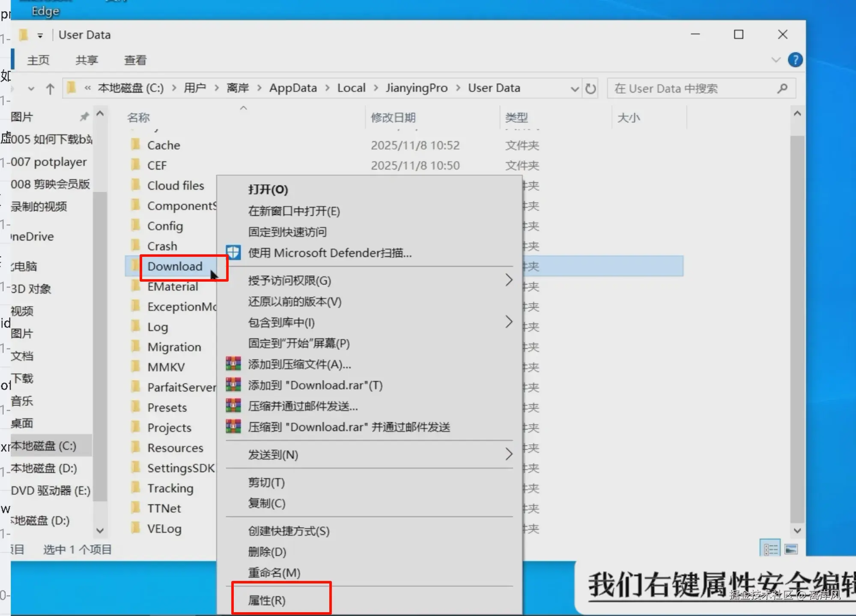Click the up-arrow parent folder icon

(x=50, y=89)
